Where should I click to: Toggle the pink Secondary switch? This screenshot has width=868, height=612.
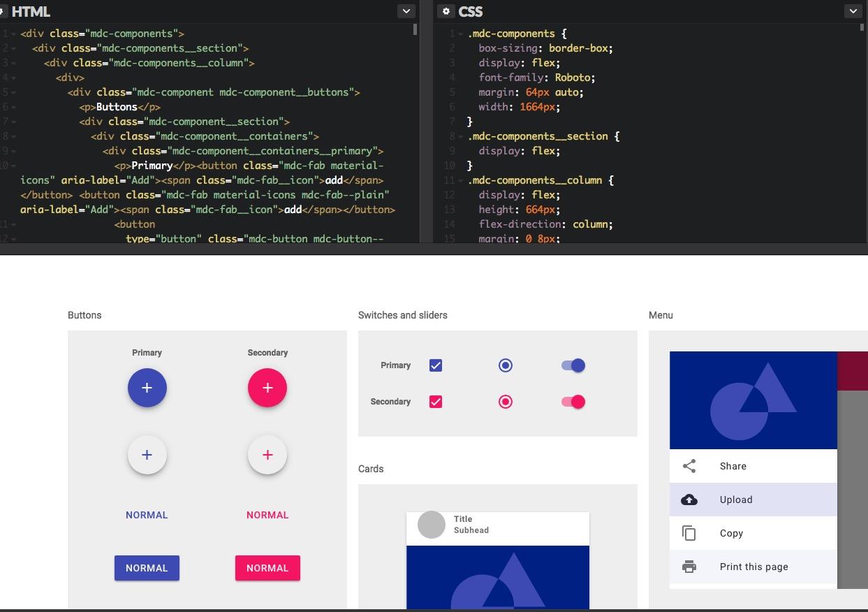[x=572, y=401]
